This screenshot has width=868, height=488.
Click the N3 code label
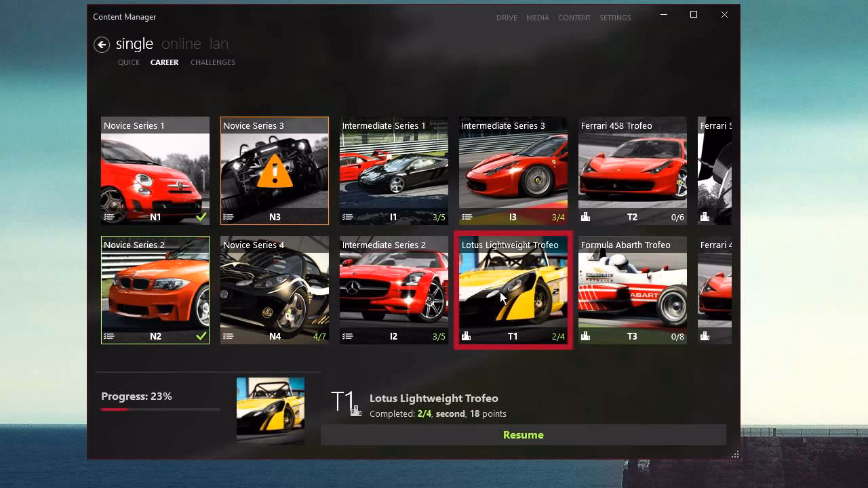click(x=275, y=218)
